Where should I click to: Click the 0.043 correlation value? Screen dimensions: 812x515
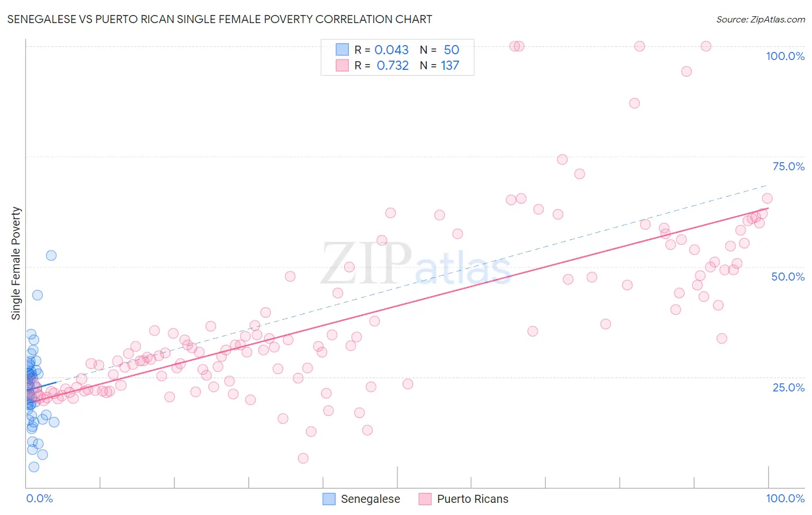click(x=392, y=50)
